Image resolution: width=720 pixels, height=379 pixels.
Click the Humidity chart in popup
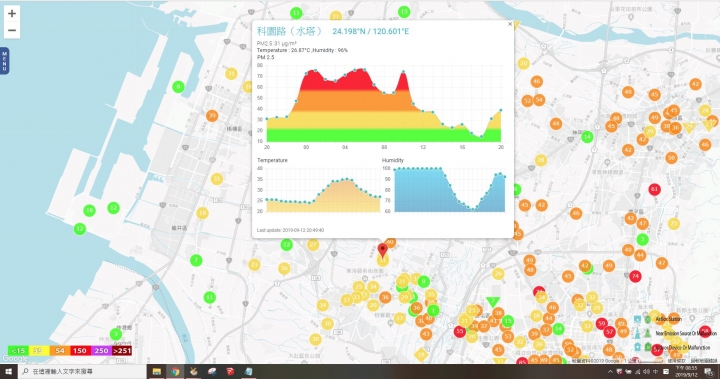coord(444,189)
